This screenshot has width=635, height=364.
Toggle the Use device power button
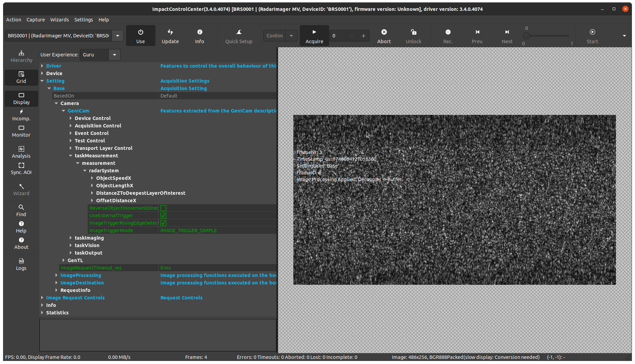(x=140, y=32)
